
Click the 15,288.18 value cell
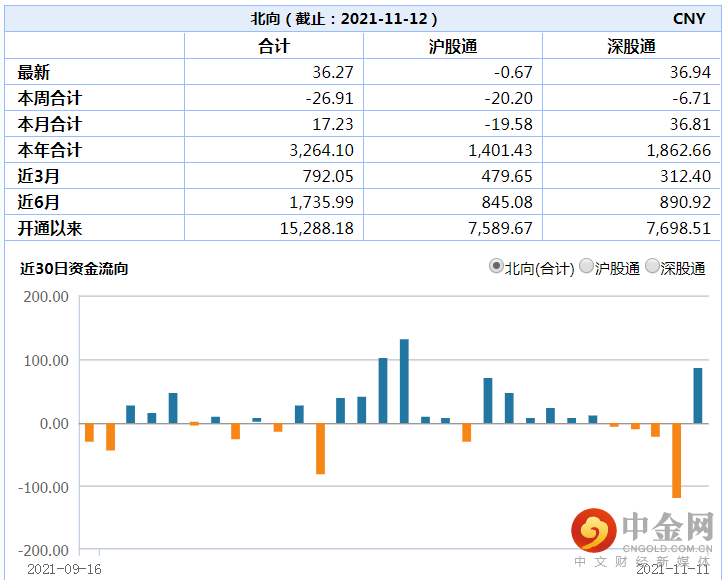pos(317,228)
